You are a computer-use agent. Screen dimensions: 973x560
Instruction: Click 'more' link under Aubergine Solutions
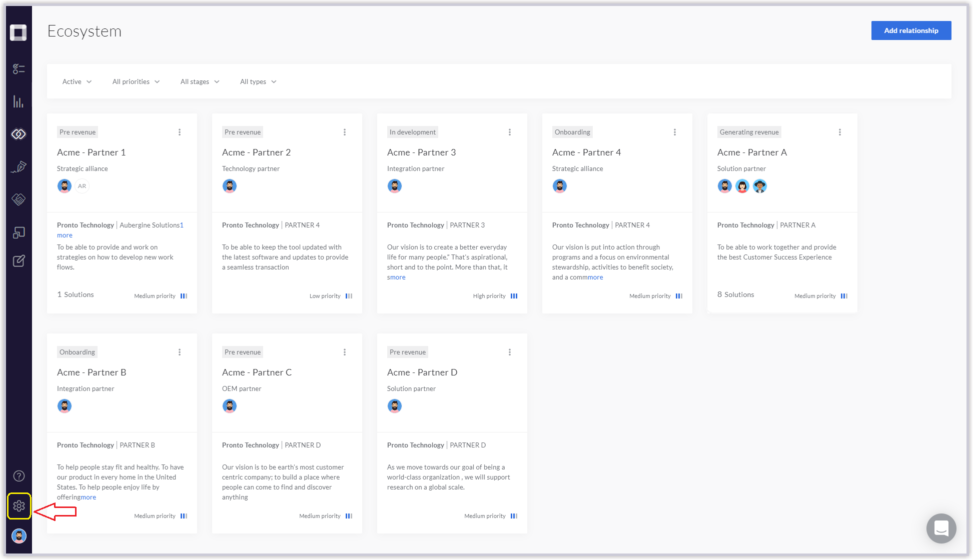pyautogui.click(x=65, y=235)
